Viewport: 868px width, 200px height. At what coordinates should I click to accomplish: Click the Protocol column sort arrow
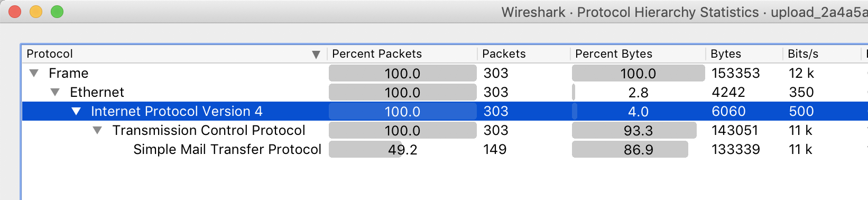(x=316, y=54)
